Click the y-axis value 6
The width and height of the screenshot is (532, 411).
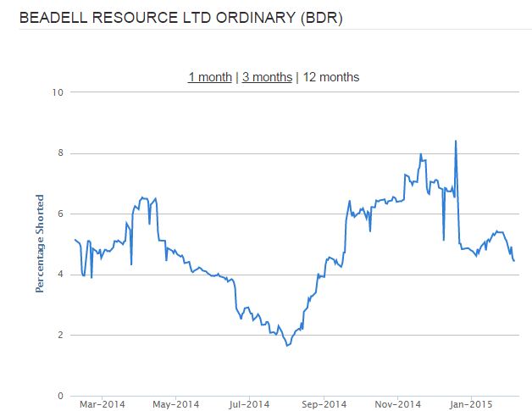(x=60, y=214)
